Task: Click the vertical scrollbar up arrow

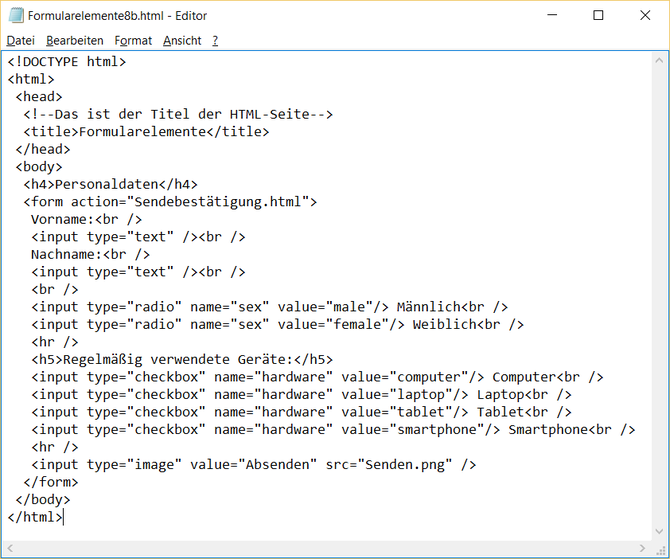Action: [659, 61]
